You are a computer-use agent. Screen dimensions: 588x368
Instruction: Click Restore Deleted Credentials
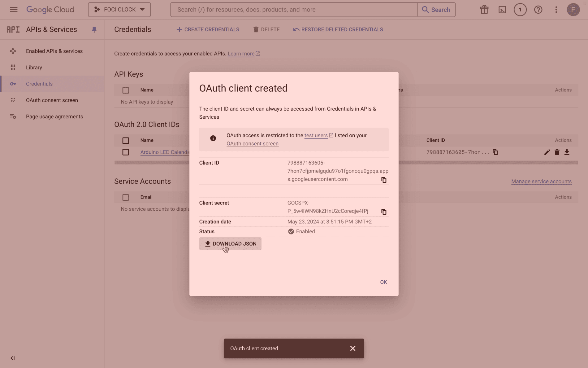[338, 29]
